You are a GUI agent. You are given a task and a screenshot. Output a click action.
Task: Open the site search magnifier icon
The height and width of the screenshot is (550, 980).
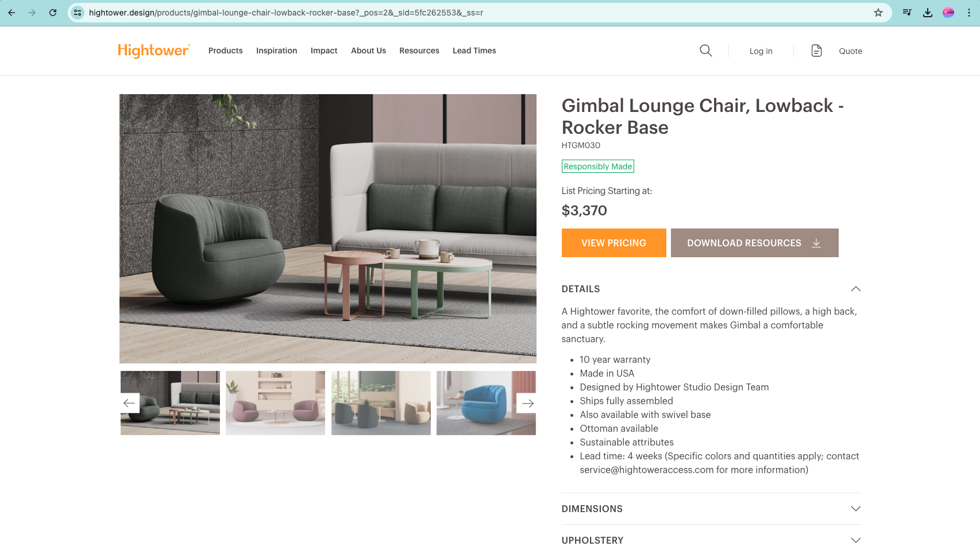tap(706, 51)
